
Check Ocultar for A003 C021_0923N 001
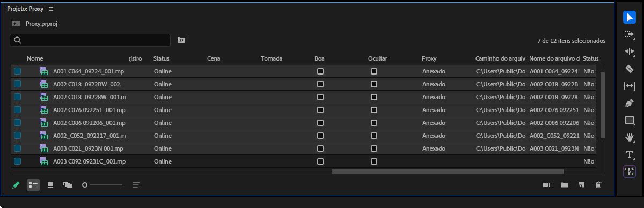pyautogui.click(x=374, y=148)
